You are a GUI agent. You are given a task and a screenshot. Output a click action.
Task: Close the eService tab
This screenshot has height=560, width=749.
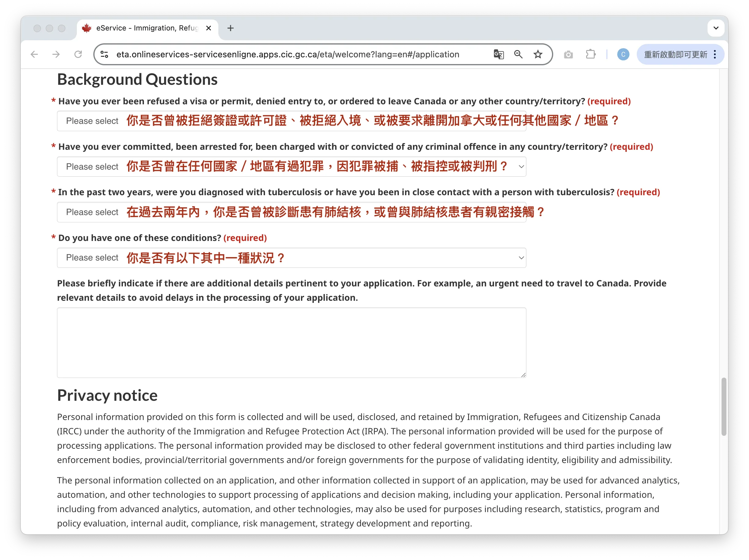click(x=209, y=28)
